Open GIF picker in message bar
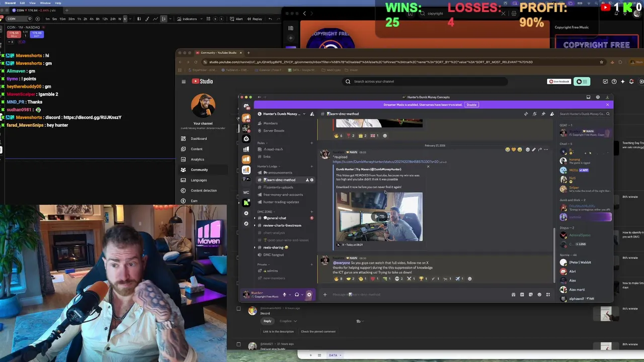Viewport: 644px width, 362px height. click(x=522, y=295)
